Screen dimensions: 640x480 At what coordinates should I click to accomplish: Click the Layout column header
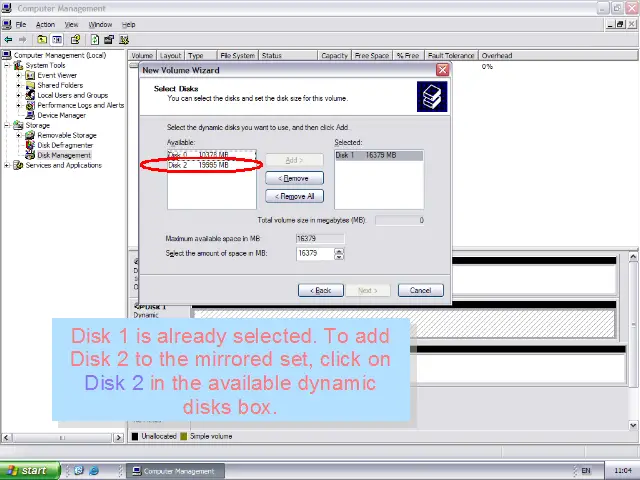pyautogui.click(x=170, y=56)
